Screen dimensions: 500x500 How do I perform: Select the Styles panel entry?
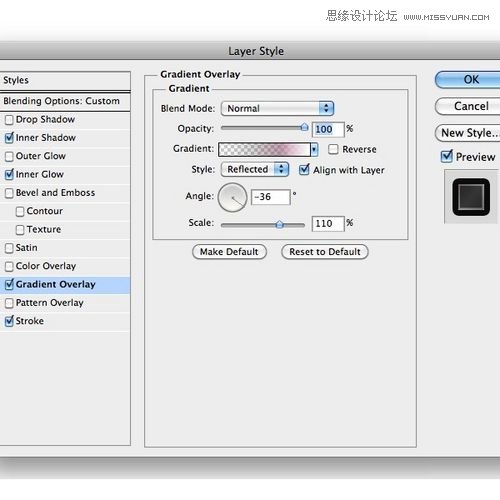pyautogui.click(x=65, y=80)
